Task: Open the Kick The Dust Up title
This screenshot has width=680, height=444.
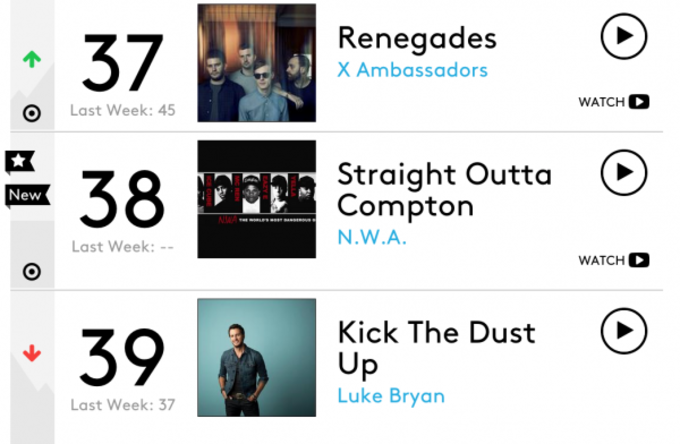Action: pos(436,348)
